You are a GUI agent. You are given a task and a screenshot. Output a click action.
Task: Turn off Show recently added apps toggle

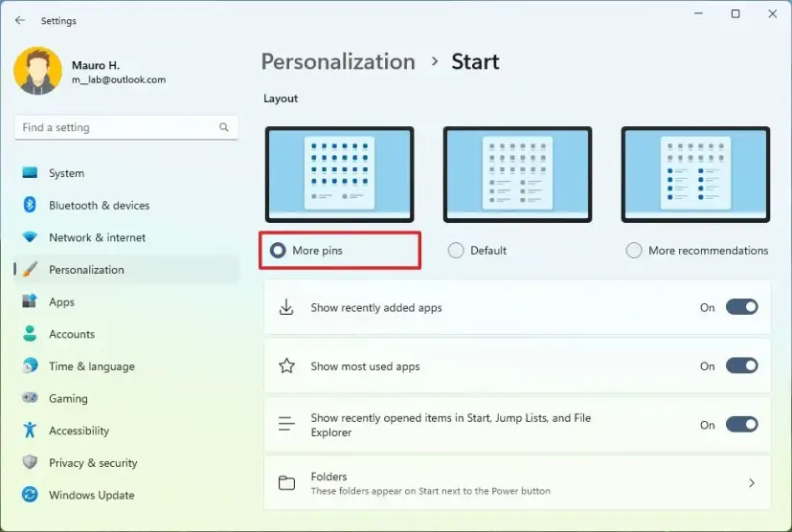[x=741, y=307]
